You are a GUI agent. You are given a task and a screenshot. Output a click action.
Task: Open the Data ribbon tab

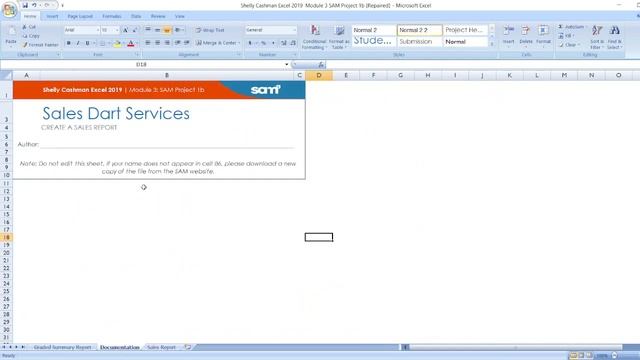136,16
